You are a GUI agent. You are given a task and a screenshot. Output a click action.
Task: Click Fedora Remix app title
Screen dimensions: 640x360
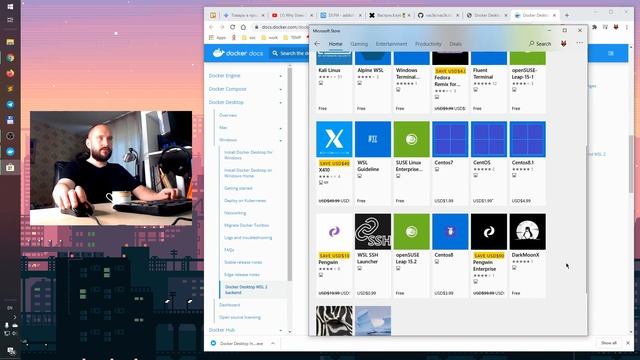pos(447,81)
